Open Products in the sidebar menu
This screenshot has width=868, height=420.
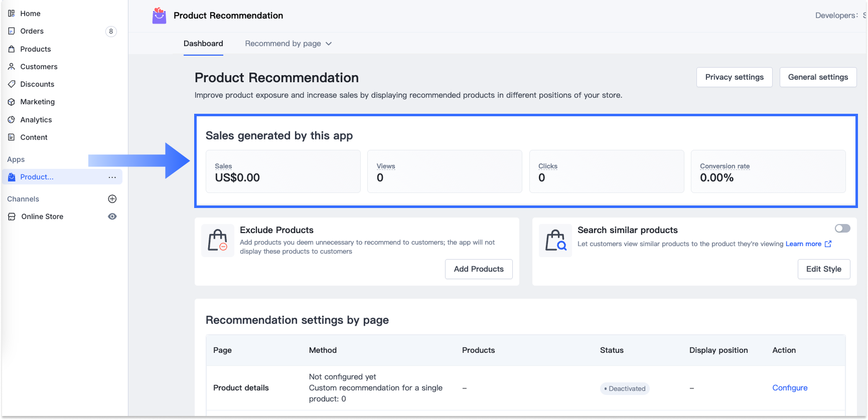pos(36,49)
